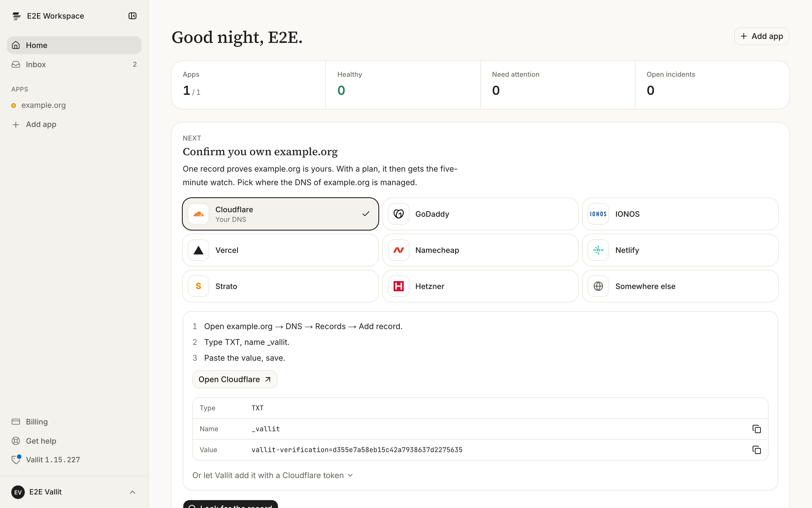This screenshot has height=508, width=812.
Task: Click the Add app button top right
Action: (x=761, y=36)
